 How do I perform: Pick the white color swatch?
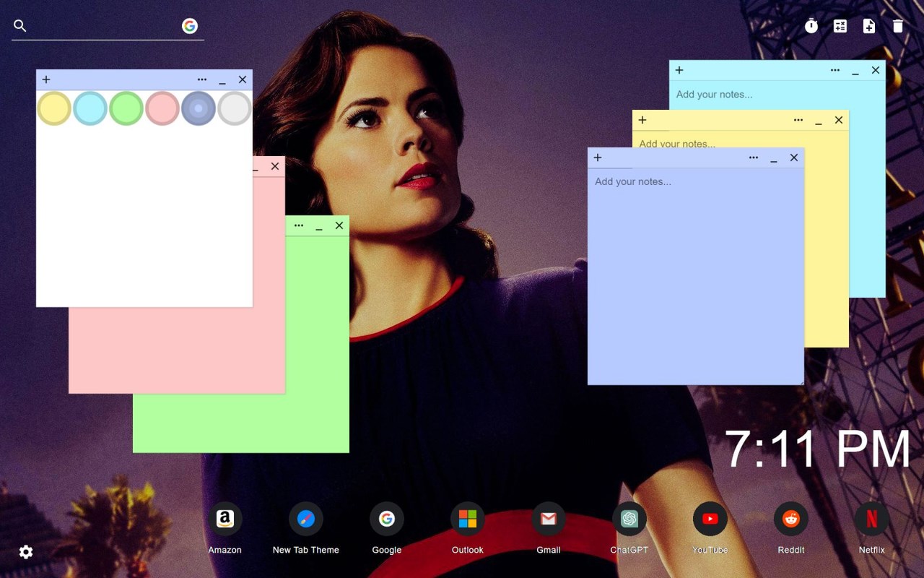pyautogui.click(x=235, y=108)
